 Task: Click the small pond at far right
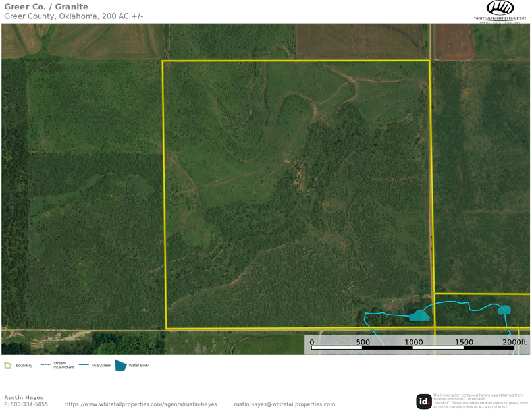tap(504, 310)
